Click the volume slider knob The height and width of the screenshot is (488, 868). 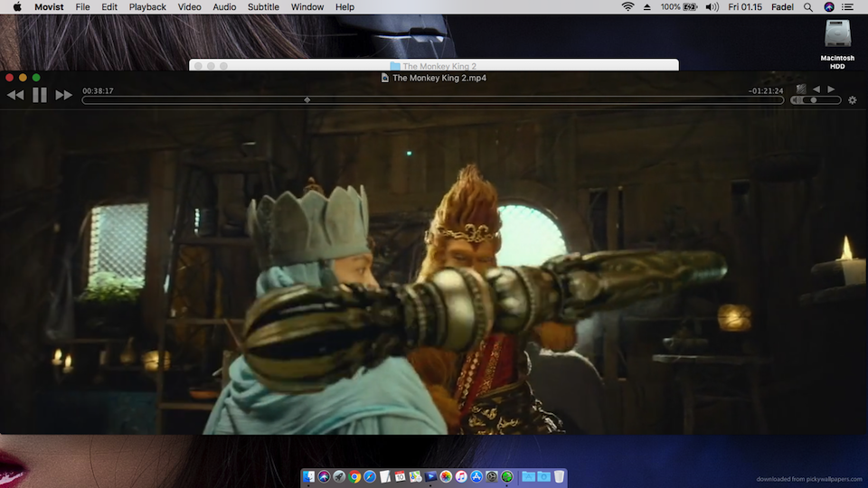813,100
